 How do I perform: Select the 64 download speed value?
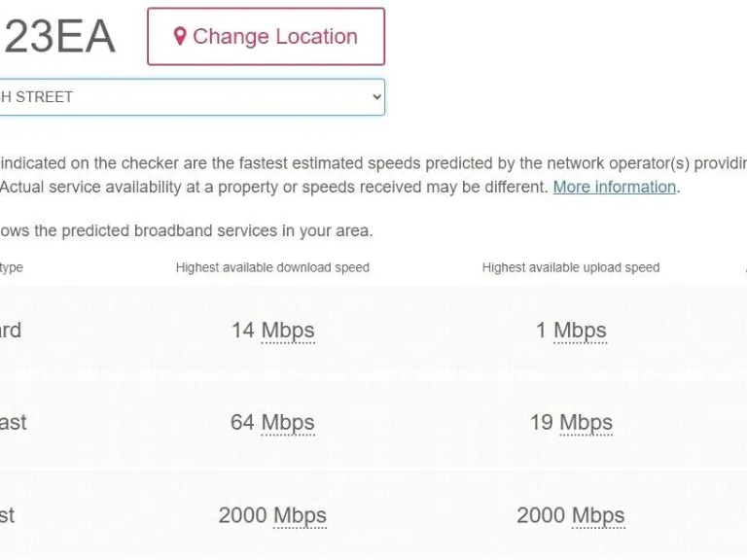point(243,423)
